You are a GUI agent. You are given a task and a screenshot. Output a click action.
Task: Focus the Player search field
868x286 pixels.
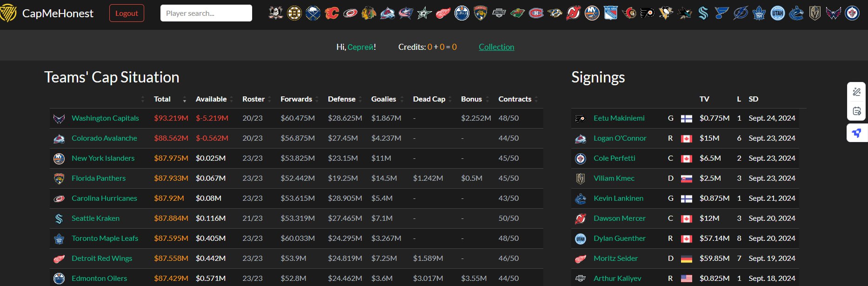206,13
